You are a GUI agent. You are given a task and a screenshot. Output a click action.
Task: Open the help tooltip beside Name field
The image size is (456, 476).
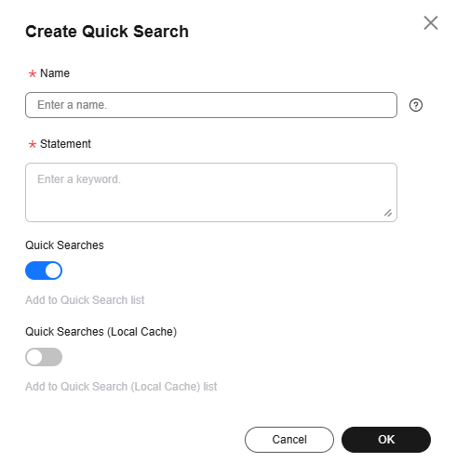click(x=416, y=105)
